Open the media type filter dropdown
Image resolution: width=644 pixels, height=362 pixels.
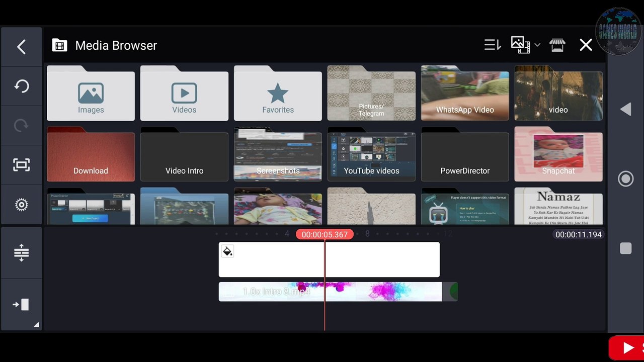525,45
